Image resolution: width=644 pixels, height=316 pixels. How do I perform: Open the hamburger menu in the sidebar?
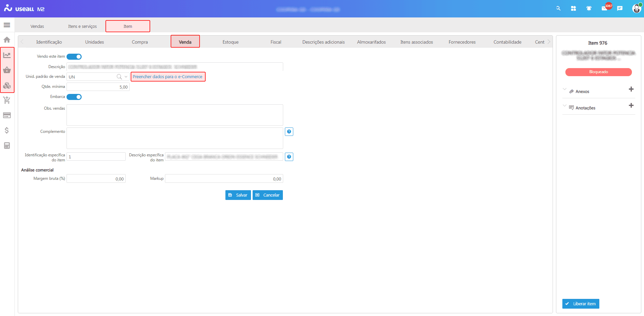click(x=7, y=25)
